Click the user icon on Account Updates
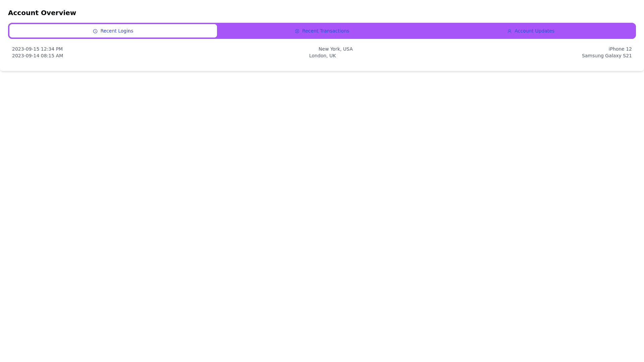Image resolution: width=644 pixels, height=362 pixels. [509, 31]
